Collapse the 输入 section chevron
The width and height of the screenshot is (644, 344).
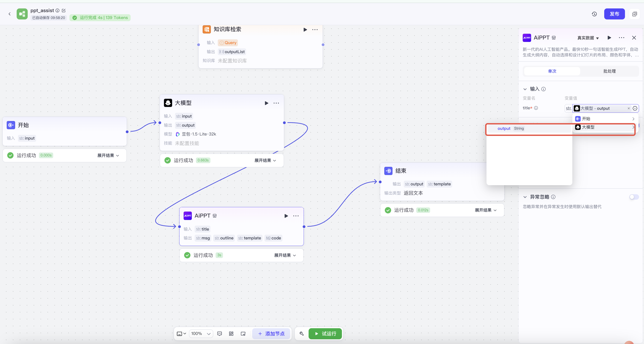click(525, 89)
